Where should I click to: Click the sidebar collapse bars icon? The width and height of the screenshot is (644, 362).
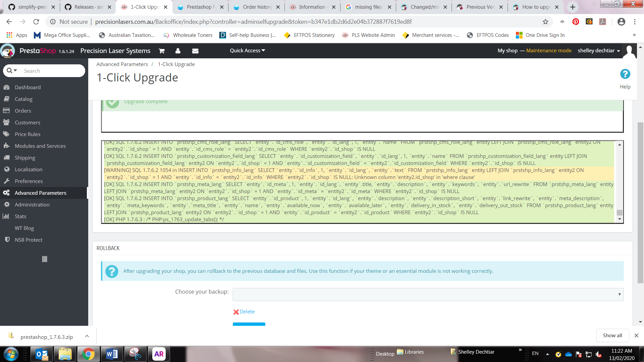coord(44,259)
